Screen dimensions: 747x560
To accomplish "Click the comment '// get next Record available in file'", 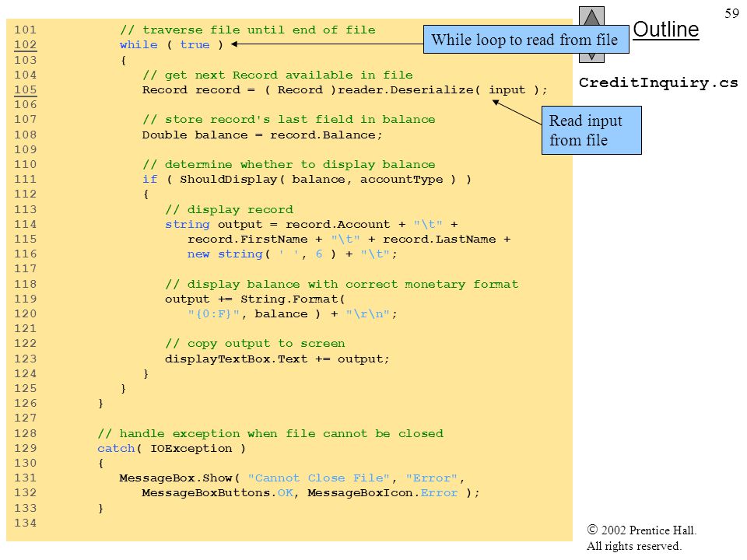I will [278, 75].
